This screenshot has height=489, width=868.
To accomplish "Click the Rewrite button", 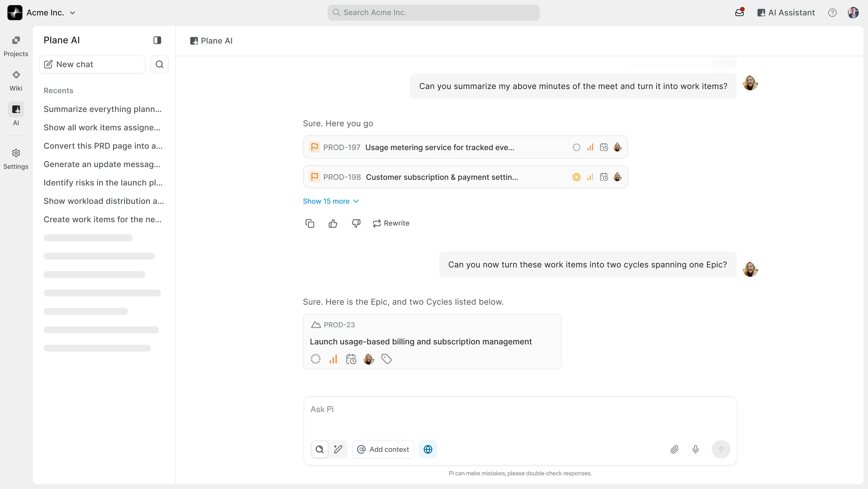I will coord(391,223).
